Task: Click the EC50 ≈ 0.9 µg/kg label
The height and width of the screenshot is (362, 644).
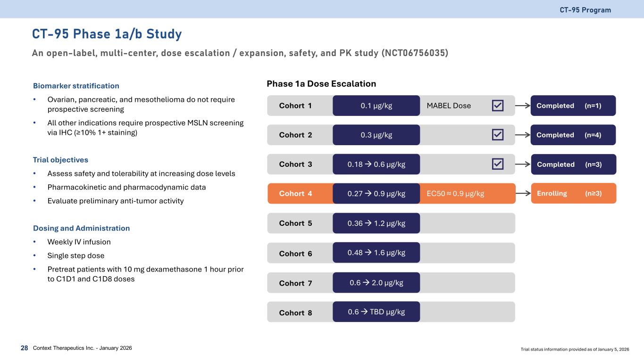Action: (455, 193)
